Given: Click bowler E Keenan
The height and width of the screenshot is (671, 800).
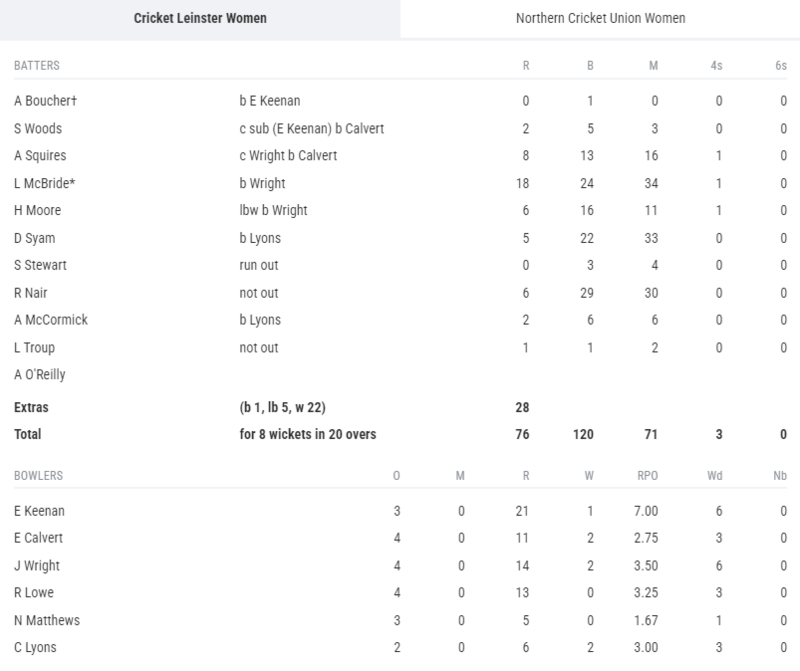Looking at the screenshot, I should tap(39, 511).
